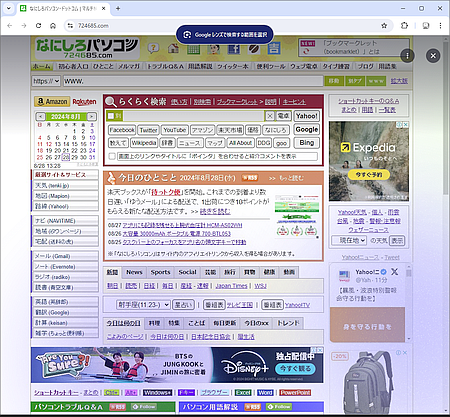Click the 拡大版 link
Image resolution: width=450 pixels, height=417 pixels.
(399, 81)
